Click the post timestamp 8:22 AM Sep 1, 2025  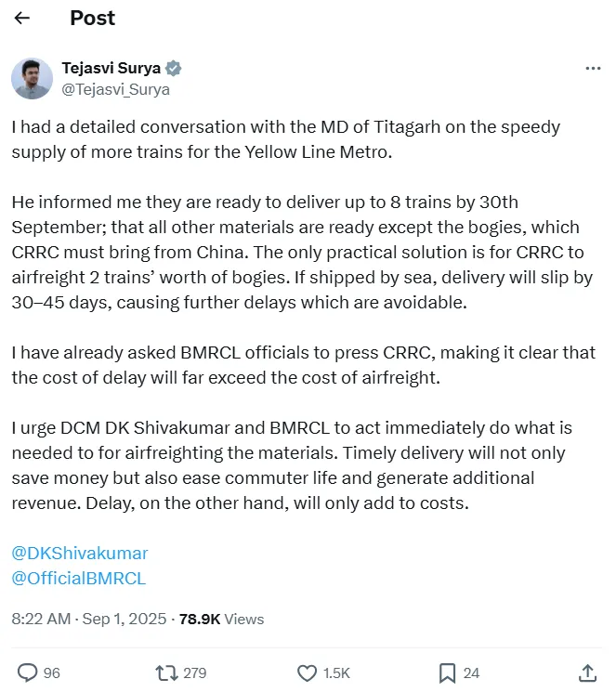pos(88,619)
